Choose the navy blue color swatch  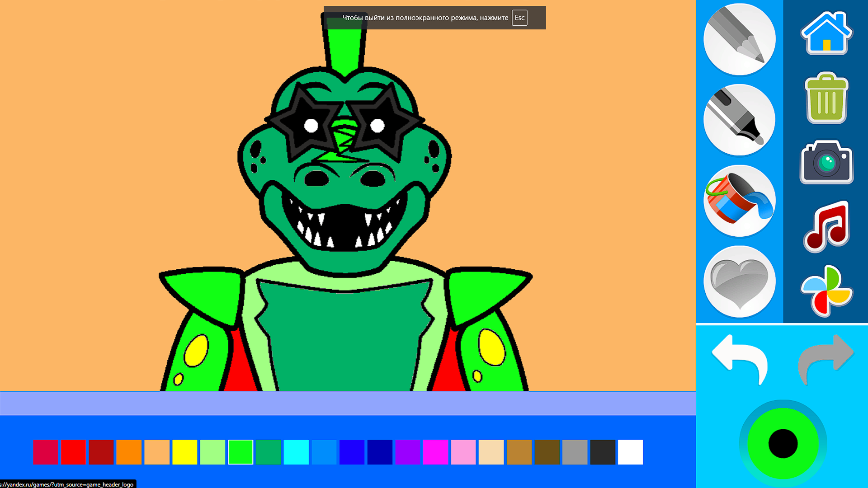(380, 452)
